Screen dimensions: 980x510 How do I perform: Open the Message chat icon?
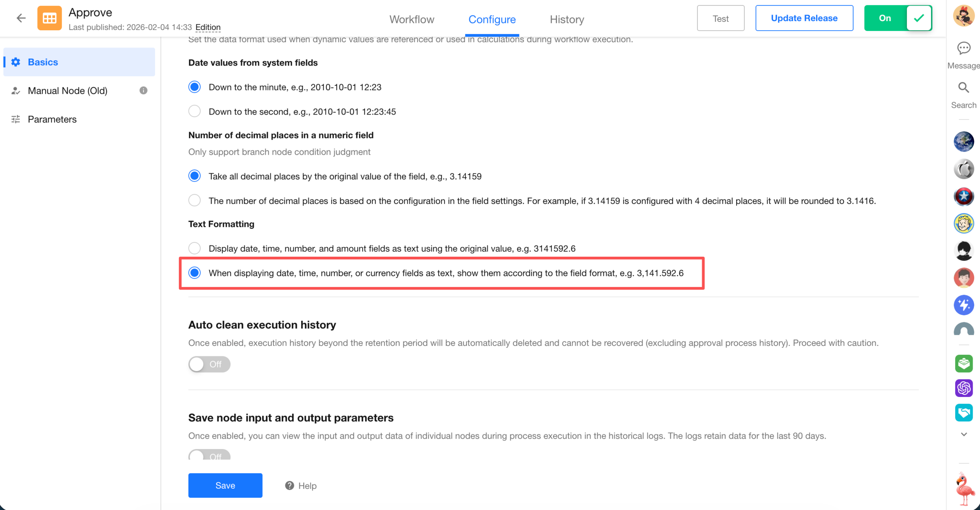pyautogui.click(x=964, y=48)
